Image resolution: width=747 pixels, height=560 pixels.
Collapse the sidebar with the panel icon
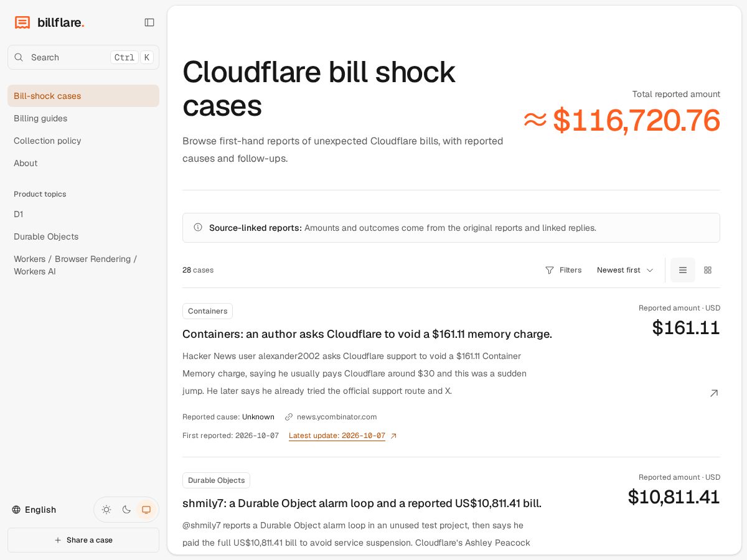click(x=149, y=22)
